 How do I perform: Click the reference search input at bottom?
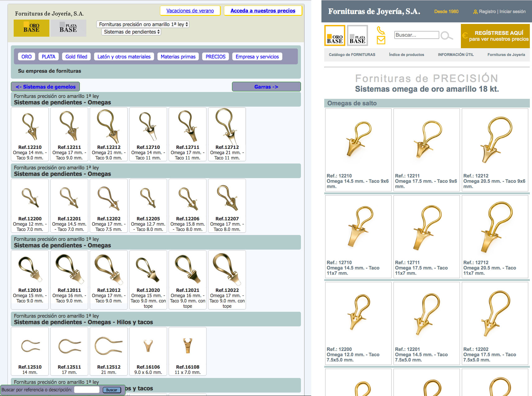coord(87,390)
